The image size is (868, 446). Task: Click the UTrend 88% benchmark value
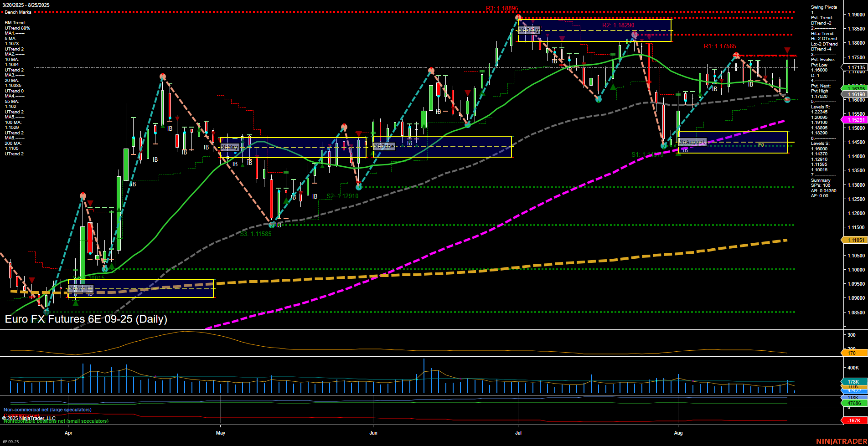[17, 28]
